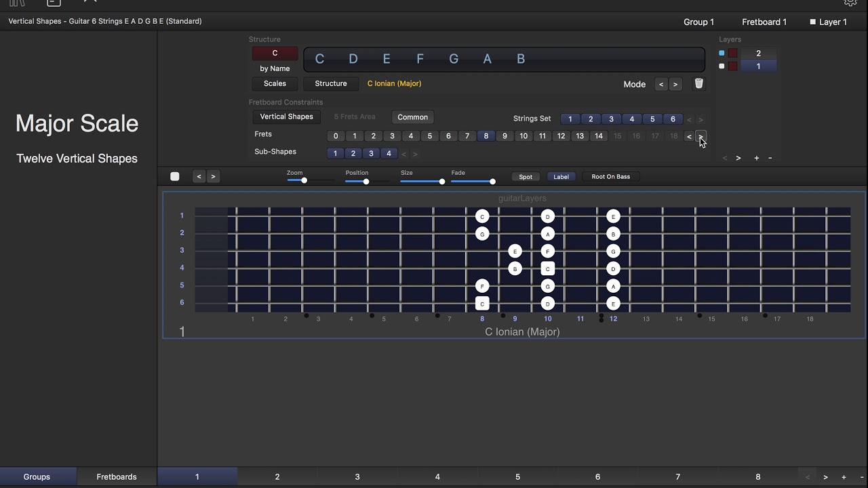Click next arrow under Layers panel
The height and width of the screenshot is (488, 868).
(x=738, y=158)
